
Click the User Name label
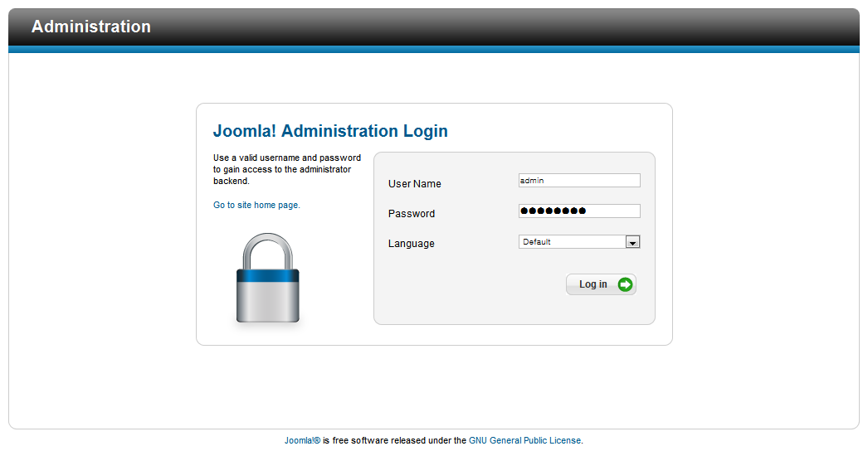[x=415, y=184]
